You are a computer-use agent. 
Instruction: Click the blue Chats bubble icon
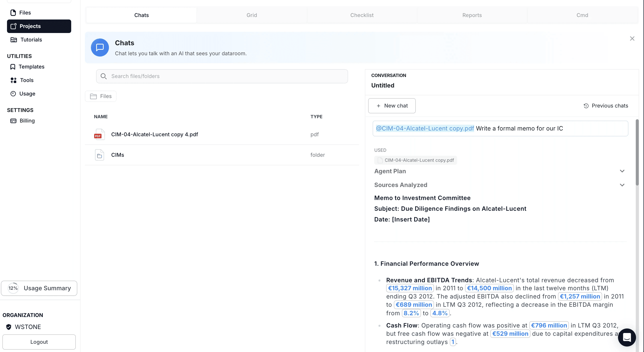tap(100, 47)
